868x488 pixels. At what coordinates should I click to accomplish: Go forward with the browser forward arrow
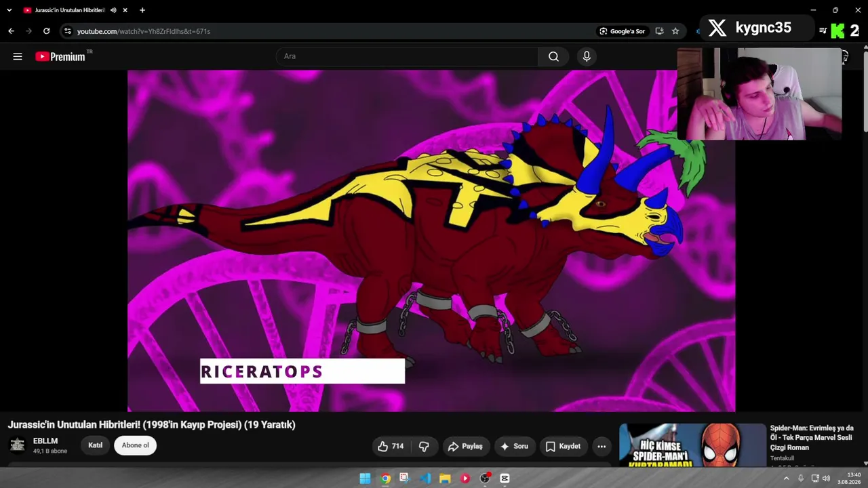point(28,31)
